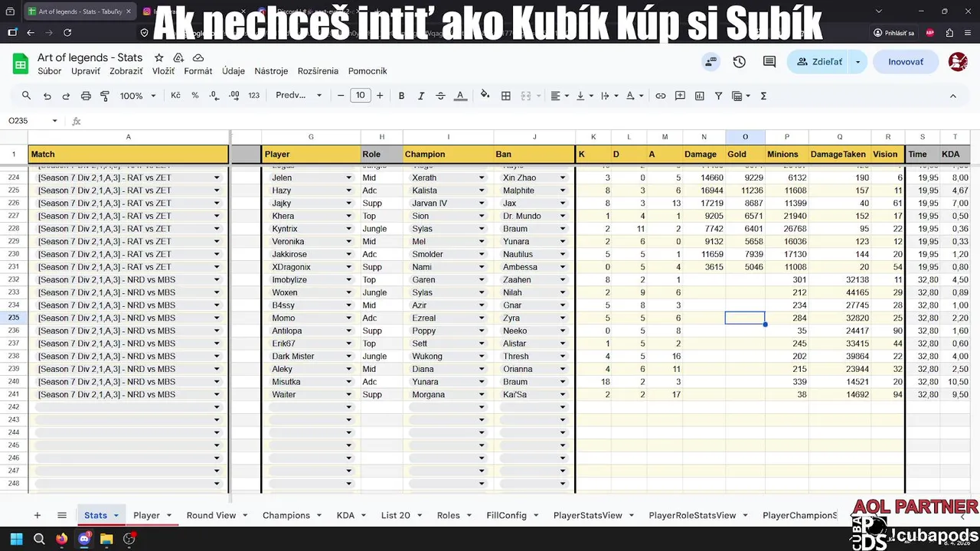
Task: Toggle bold formatting
Action: click(401, 96)
